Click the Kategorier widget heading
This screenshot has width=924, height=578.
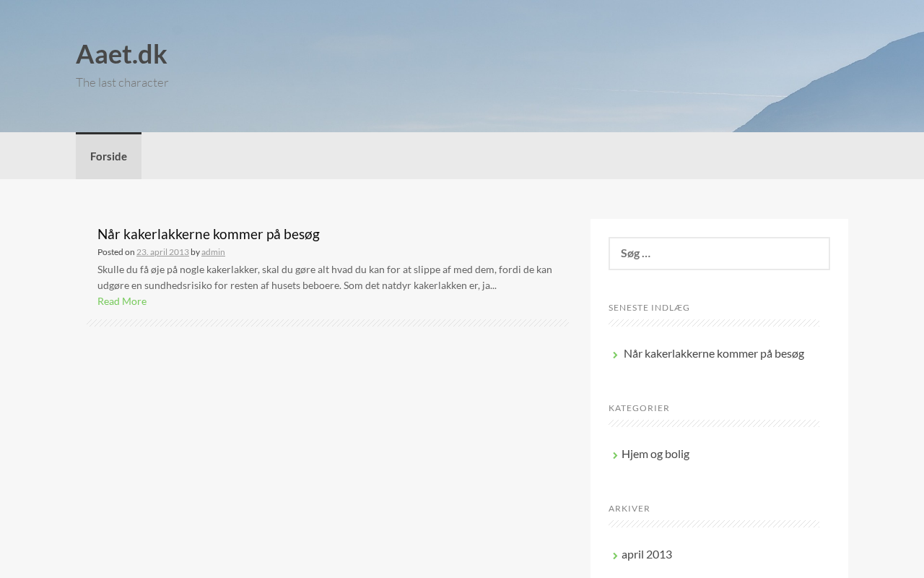point(639,408)
